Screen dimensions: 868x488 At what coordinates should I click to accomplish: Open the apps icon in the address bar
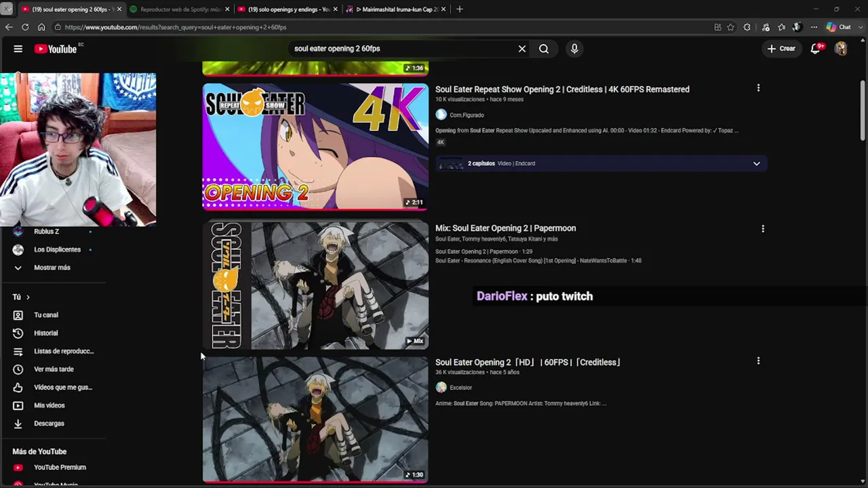pyautogui.click(x=717, y=27)
